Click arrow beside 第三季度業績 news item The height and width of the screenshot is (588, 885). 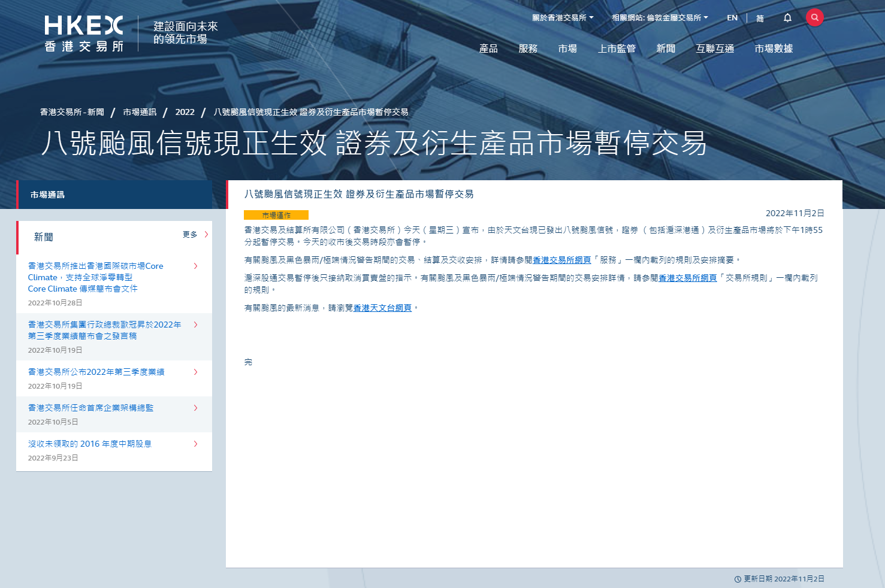pyautogui.click(x=196, y=372)
